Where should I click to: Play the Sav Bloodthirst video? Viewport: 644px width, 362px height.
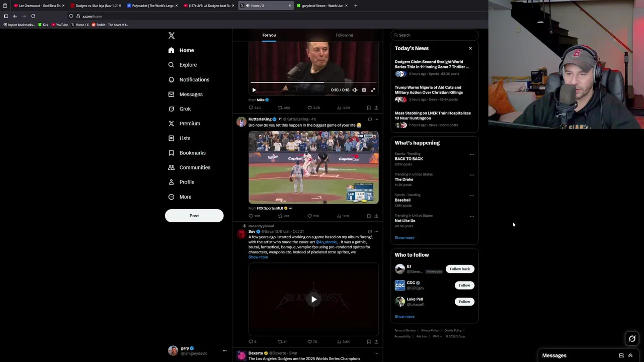pos(313,300)
